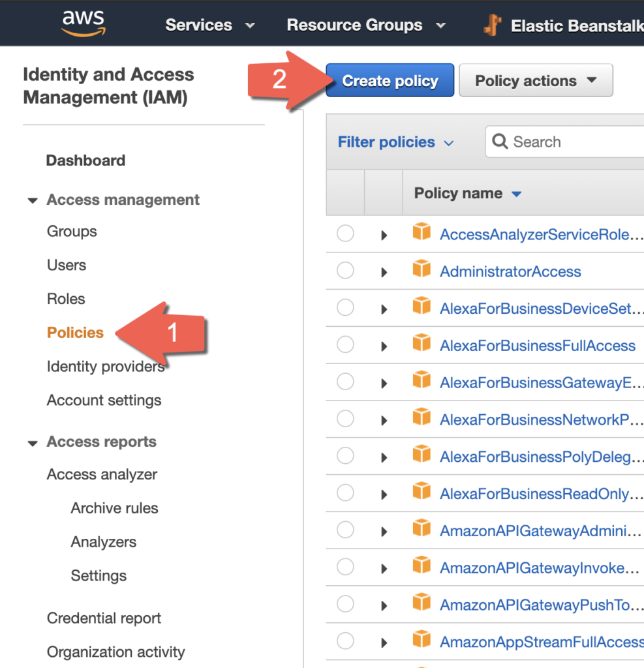Image resolution: width=644 pixels, height=668 pixels.
Task: Click the Create policy button
Action: coord(390,81)
